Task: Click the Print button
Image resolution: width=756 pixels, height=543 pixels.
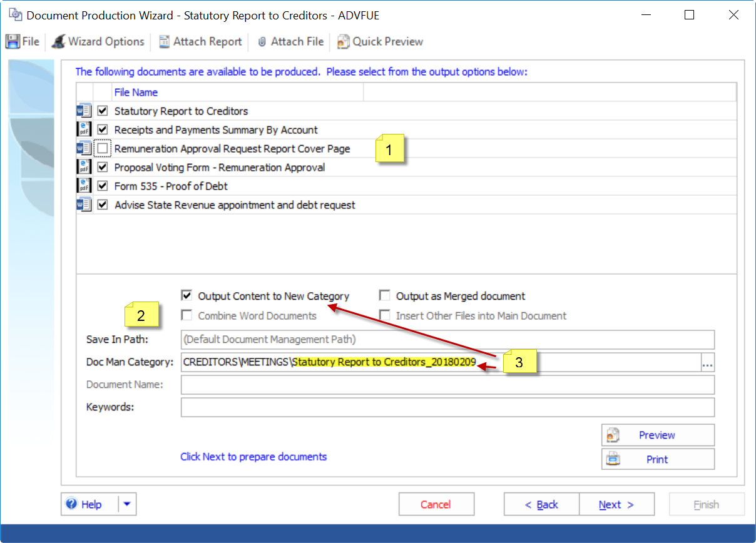Action: click(x=657, y=459)
